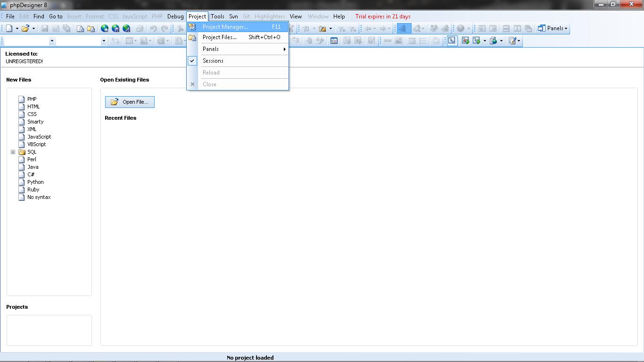Click the Run icon with green arrow
644x362 pixels.
(477, 41)
